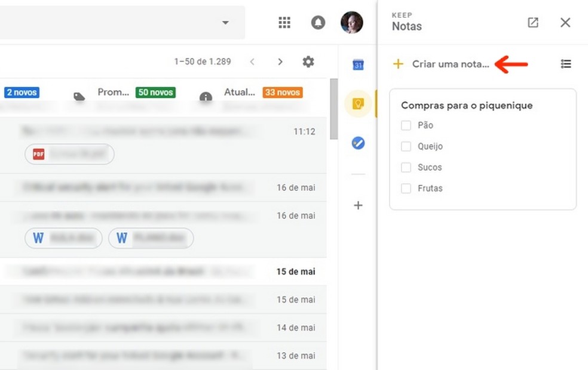Switch to the Prom... tab

tap(114, 92)
